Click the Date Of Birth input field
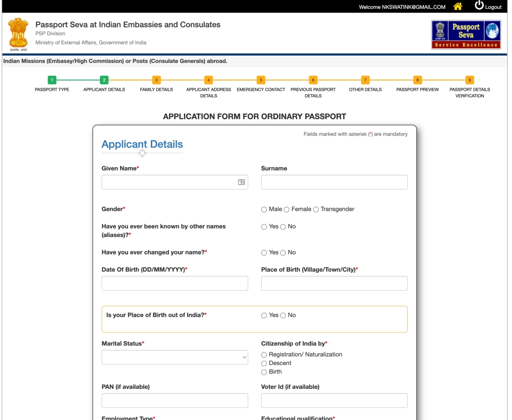The image size is (512, 420). pos(175,284)
